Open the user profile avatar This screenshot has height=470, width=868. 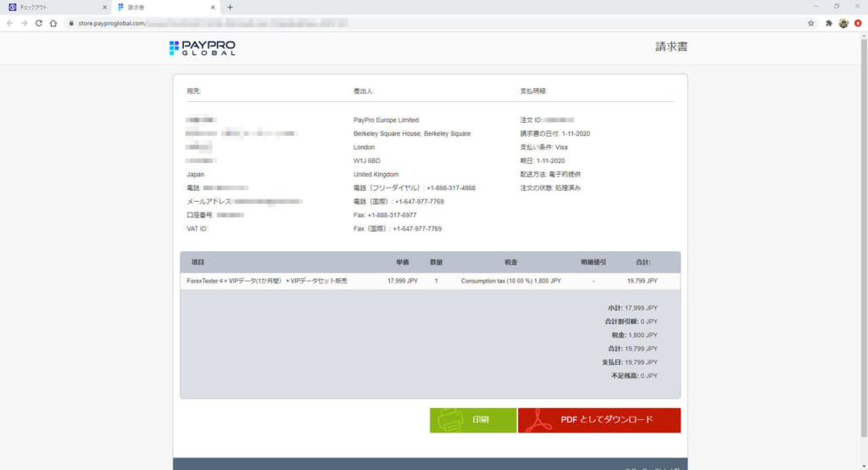[843, 23]
